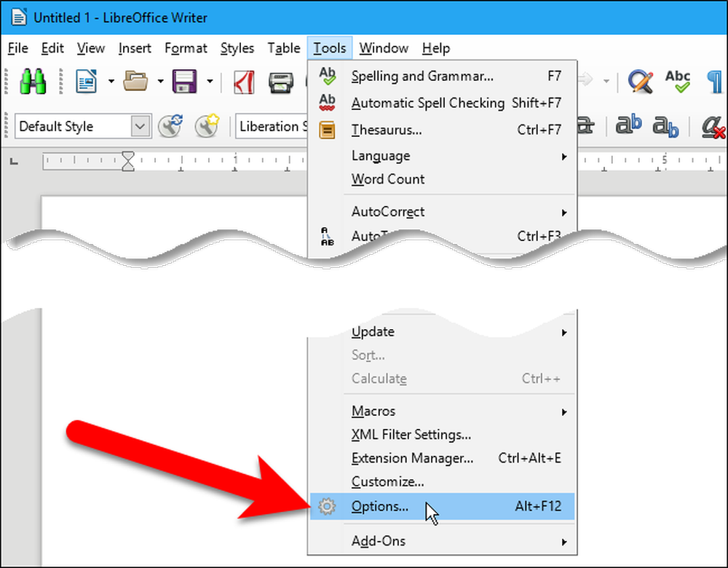Image resolution: width=728 pixels, height=568 pixels.
Task: Open dropdown arrow next to New document
Action: point(111,82)
